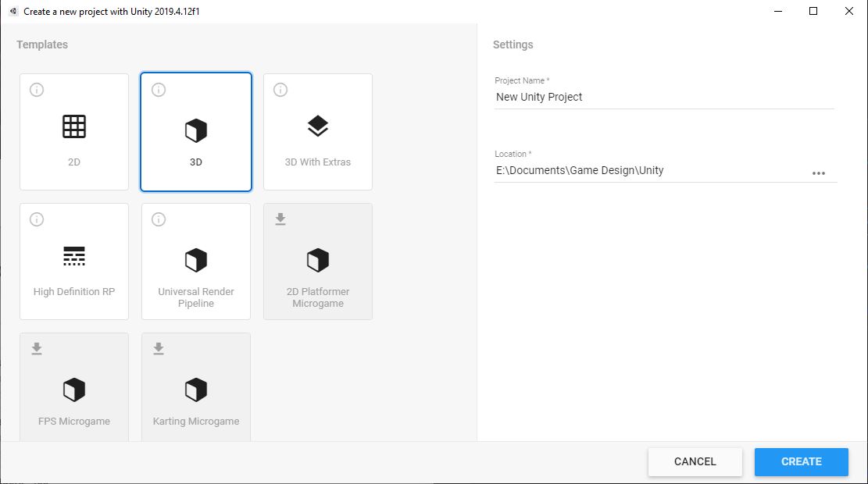The image size is (868, 484).
Task: Show info for High Definition RP template
Action: pos(36,219)
